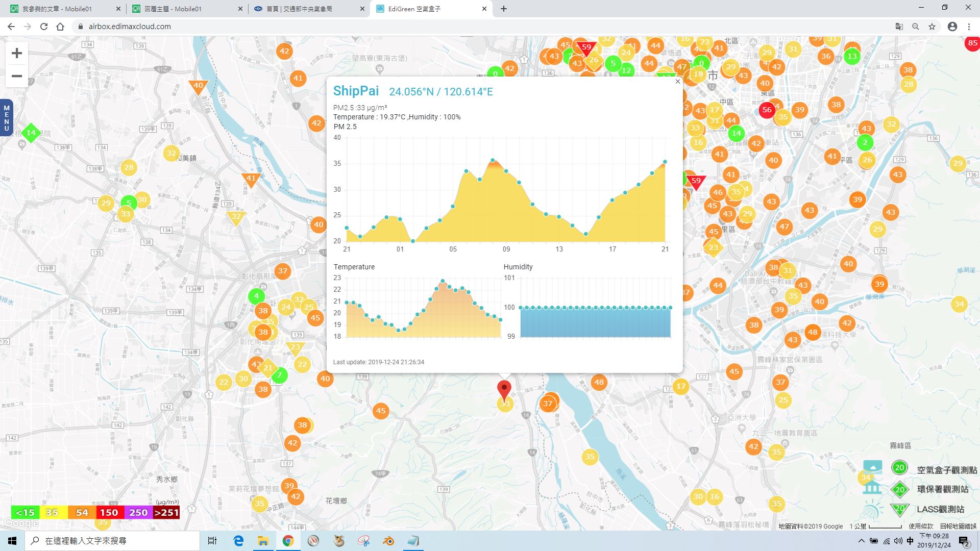Viewport: 980px width, 551px height.
Task: Toggle the 環保署觀測站 layer in the legend
Action: click(x=943, y=489)
